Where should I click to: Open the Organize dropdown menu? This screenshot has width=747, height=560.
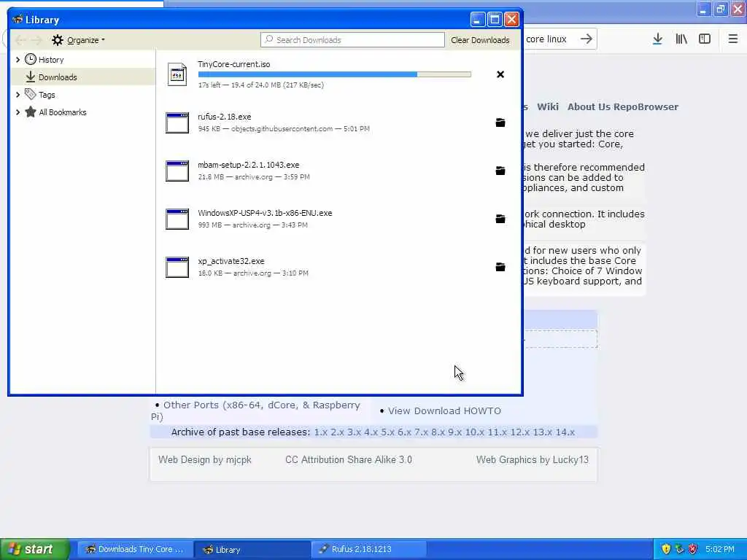(x=79, y=40)
